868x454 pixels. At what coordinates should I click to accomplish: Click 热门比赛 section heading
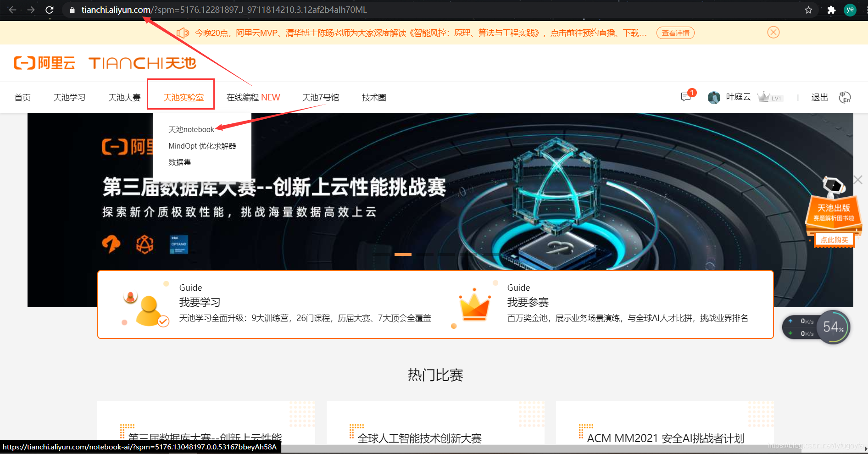(435, 375)
